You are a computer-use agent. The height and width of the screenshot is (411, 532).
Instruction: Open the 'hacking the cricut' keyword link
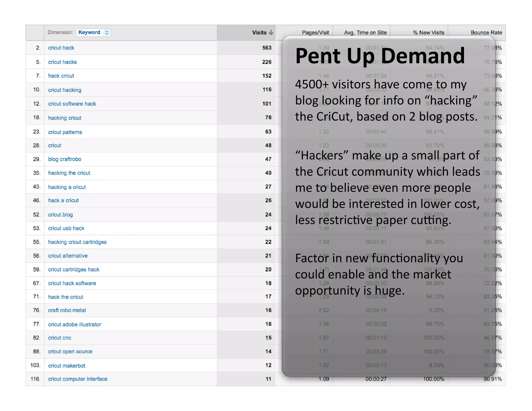click(x=69, y=173)
